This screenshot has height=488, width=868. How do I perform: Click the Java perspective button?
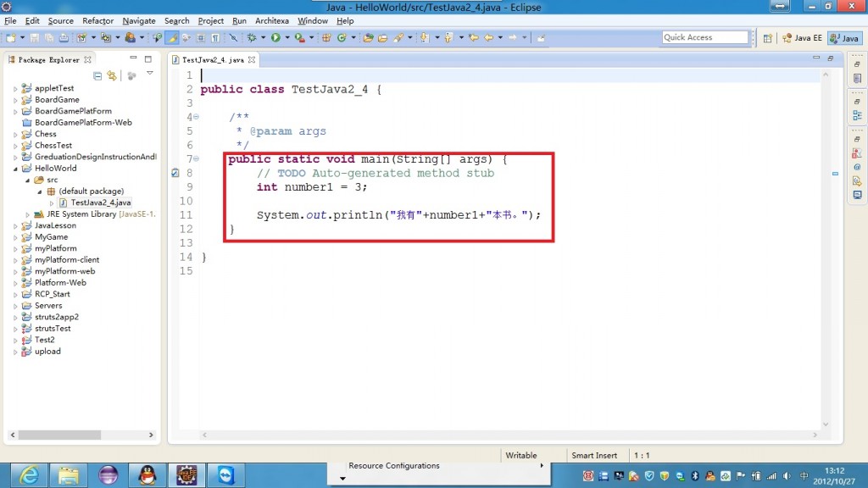(844, 37)
